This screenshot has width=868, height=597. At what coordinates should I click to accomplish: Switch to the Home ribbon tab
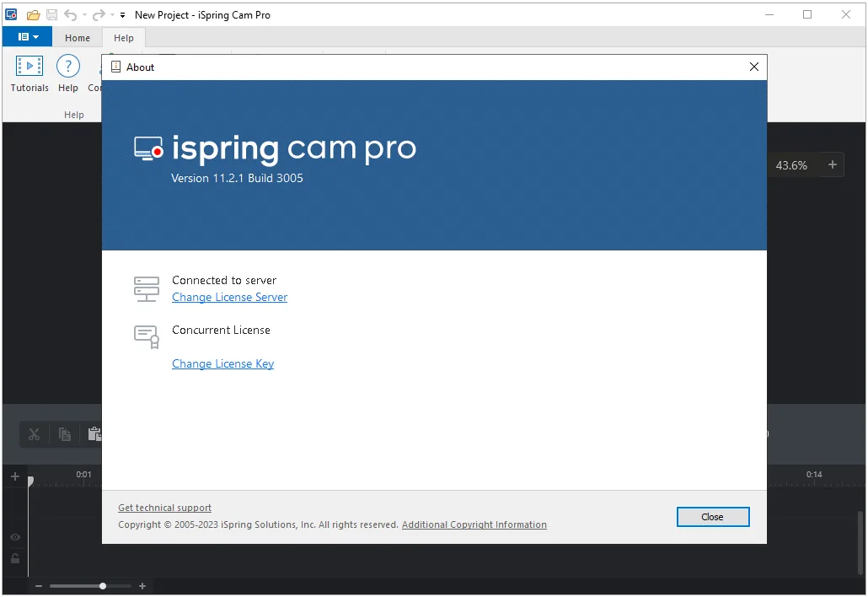(78, 38)
